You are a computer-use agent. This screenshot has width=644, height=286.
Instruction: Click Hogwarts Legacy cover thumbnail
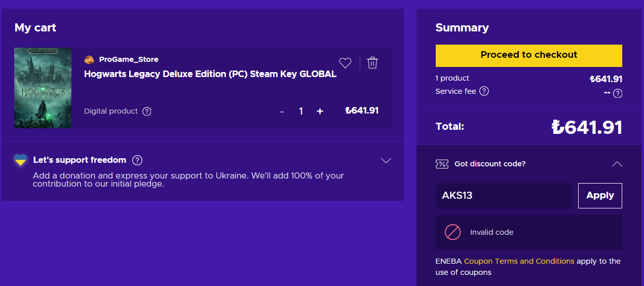coord(43,88)
